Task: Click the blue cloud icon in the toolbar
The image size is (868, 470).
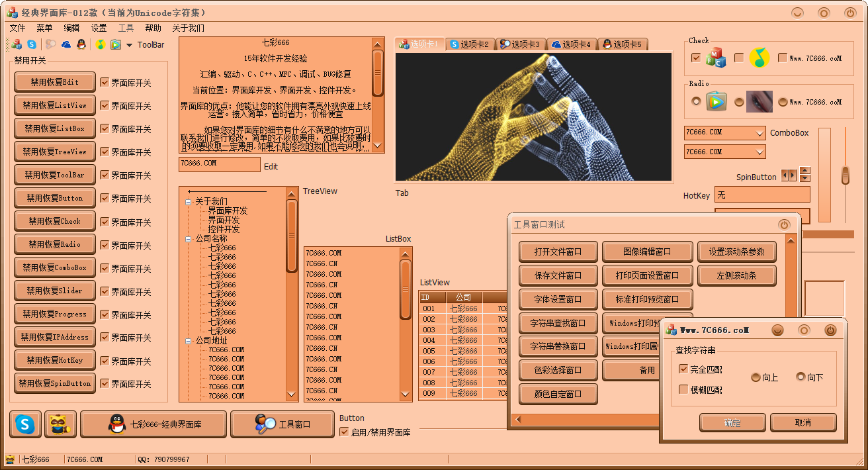Action: pyautogui.click(x=66, y=44)
